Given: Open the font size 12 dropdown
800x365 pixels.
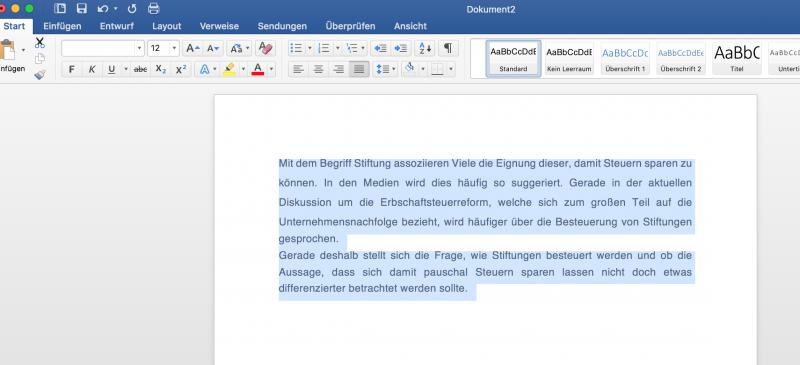Looking at the screenshot, I should click(x=174, y=48).
